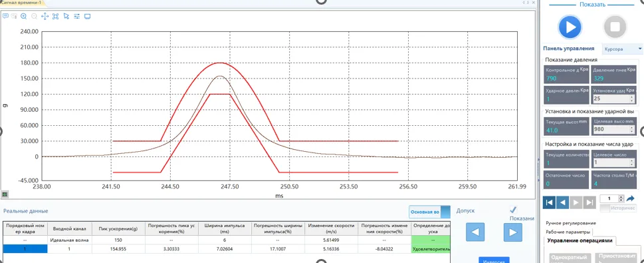Screen dimensions: 644x263
Task: Click the pulse width error cell 17.1007
Action: coord(277,248)
